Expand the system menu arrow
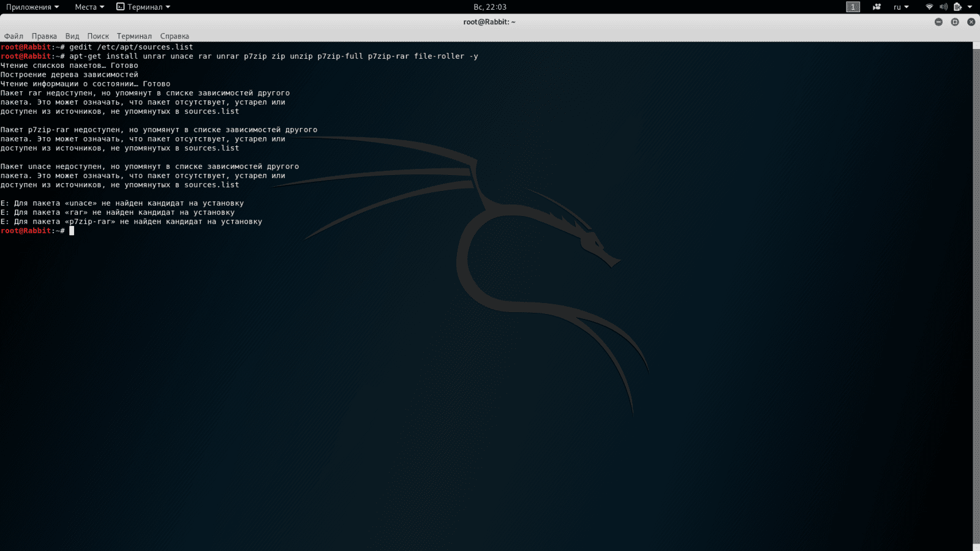The width and height of the screenshot is (980, 551). (x=970, y=7)
